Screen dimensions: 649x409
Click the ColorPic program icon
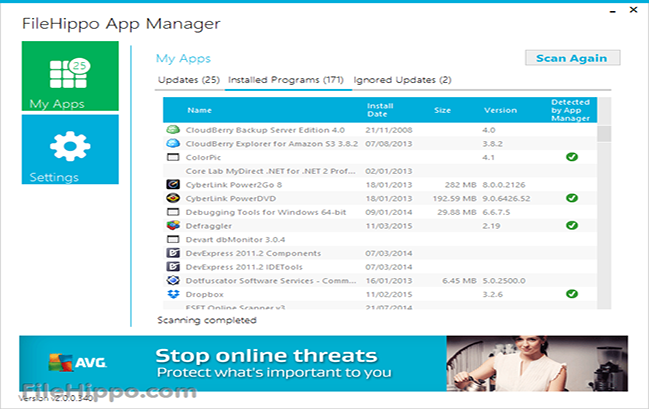[x=173, y=157]
